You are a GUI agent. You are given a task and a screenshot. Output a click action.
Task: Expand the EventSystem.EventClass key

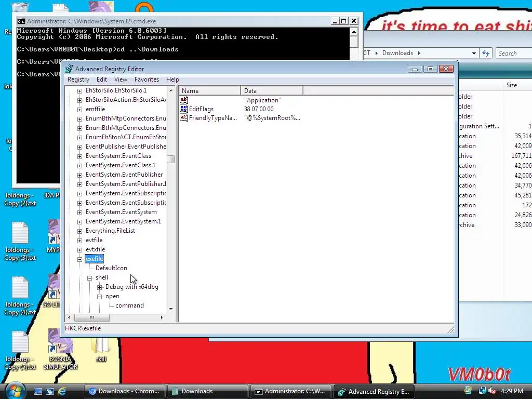pos(79,156)
